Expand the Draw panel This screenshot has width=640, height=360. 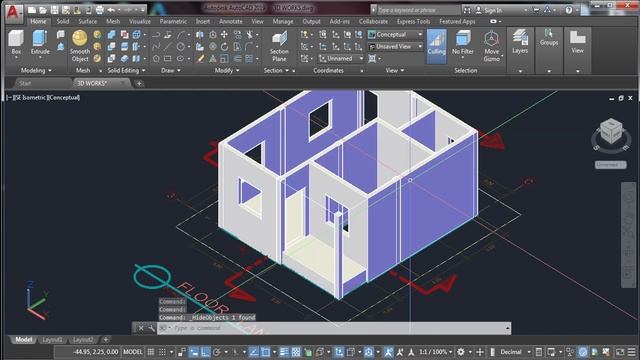(x=171, y=71)
